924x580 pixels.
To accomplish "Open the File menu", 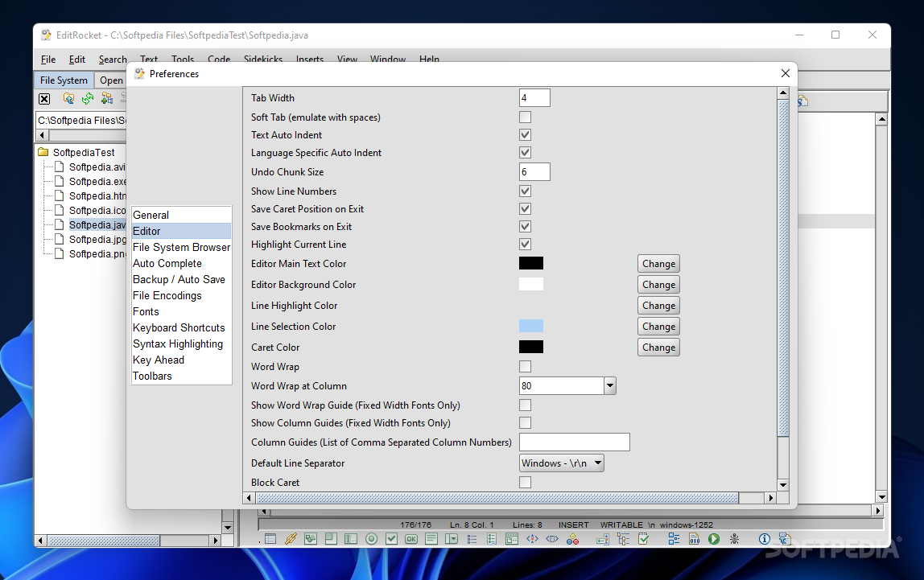I will pyautogui.click(x=48, y=60).
